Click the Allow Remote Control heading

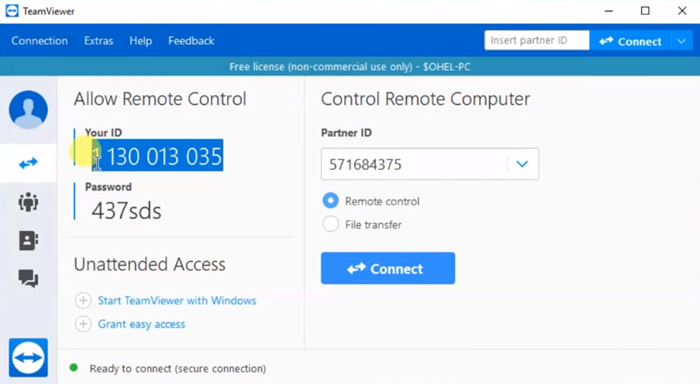pyautogui.click(x=160, y=99)
